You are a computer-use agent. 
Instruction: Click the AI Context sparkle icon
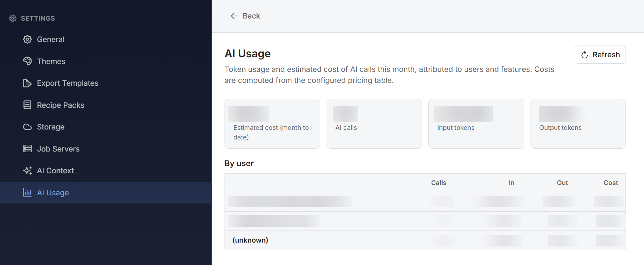tap(27, 171)
